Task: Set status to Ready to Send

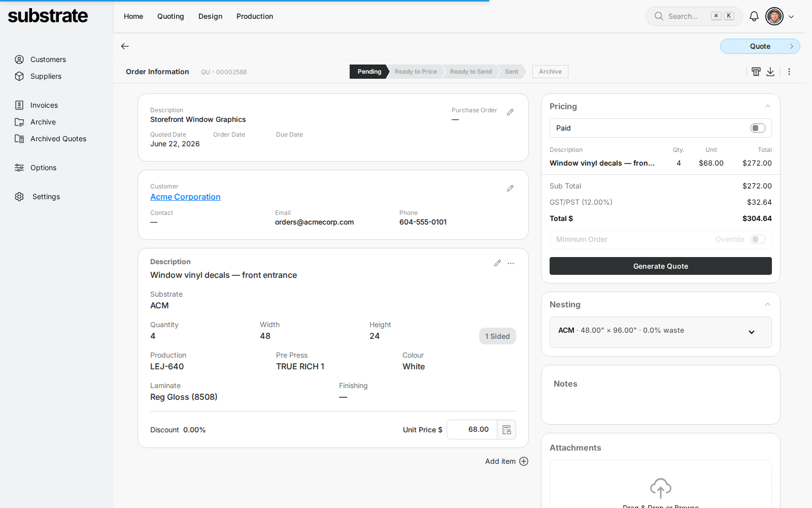Action: [x=471, y=72]
